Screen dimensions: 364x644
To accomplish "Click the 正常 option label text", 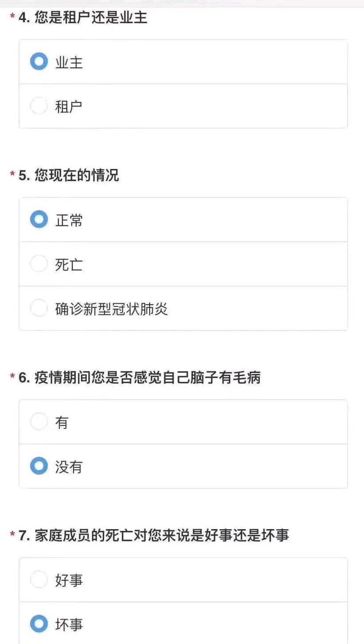I will (x=69, y=220).
